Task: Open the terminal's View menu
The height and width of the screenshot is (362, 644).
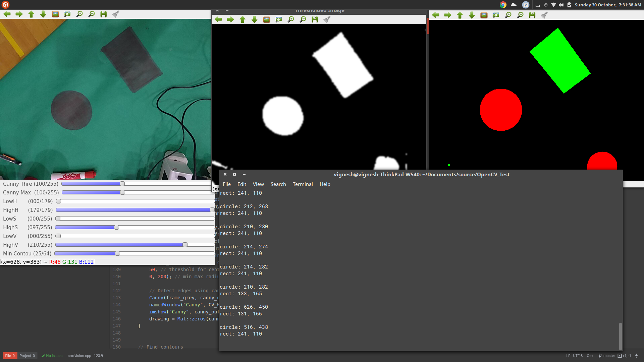Action: point(258,184)
